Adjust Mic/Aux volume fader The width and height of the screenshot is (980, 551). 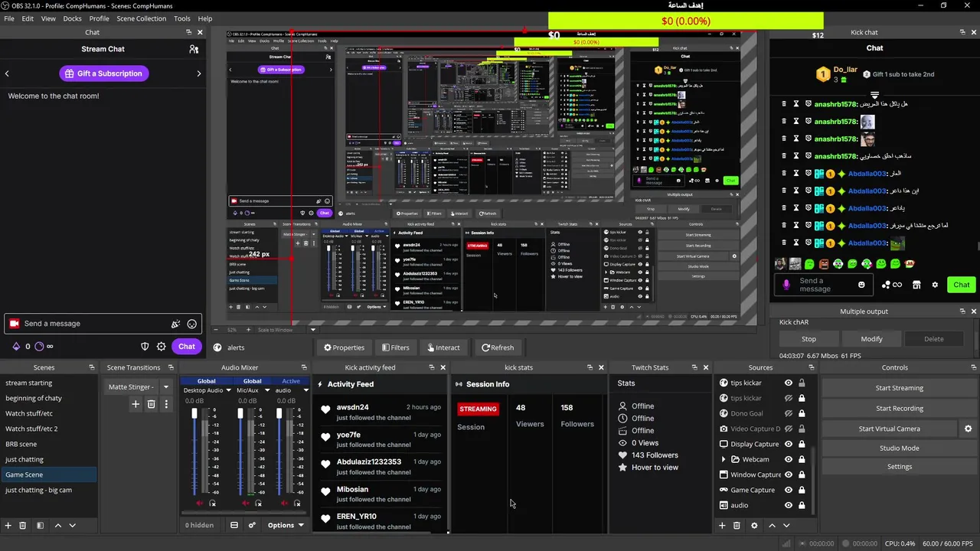pos(240,414)
